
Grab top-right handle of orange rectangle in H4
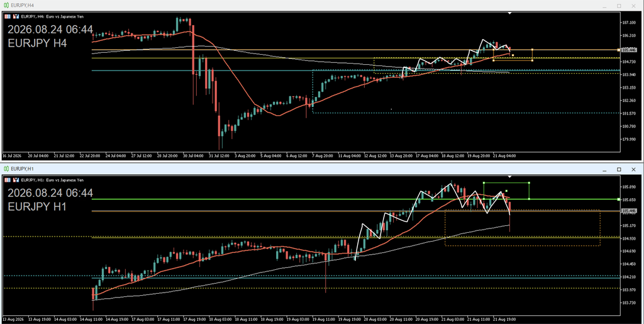click(532, 50)
